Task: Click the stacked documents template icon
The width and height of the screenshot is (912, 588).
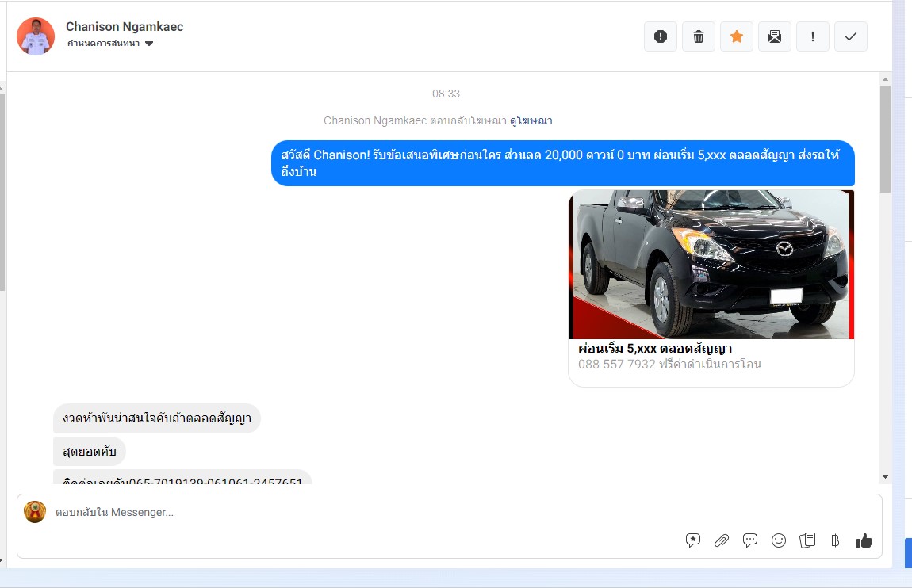Action: tap(807, 540)
